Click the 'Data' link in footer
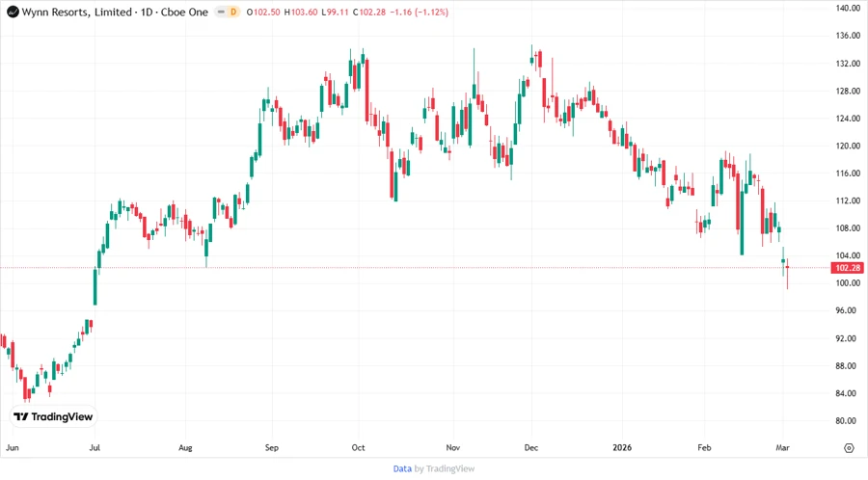 tap(402, 468)
